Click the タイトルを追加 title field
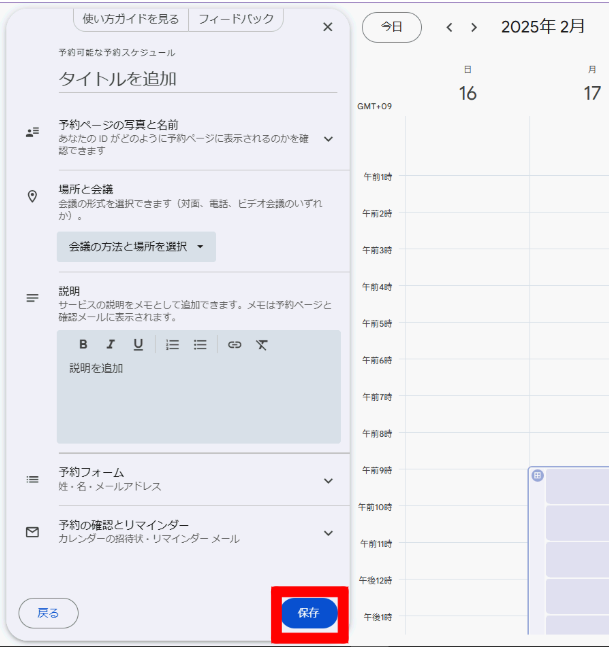The height and width of the screenshot is (647, 609). [198, 79]
